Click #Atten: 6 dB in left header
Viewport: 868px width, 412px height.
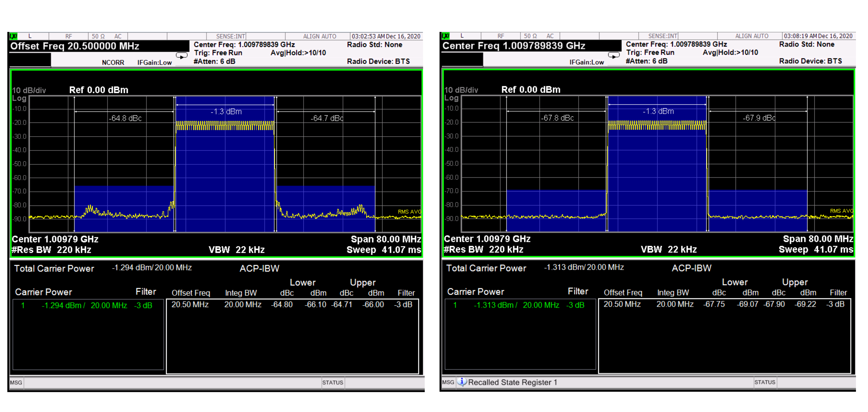click(x=214, y=62)
